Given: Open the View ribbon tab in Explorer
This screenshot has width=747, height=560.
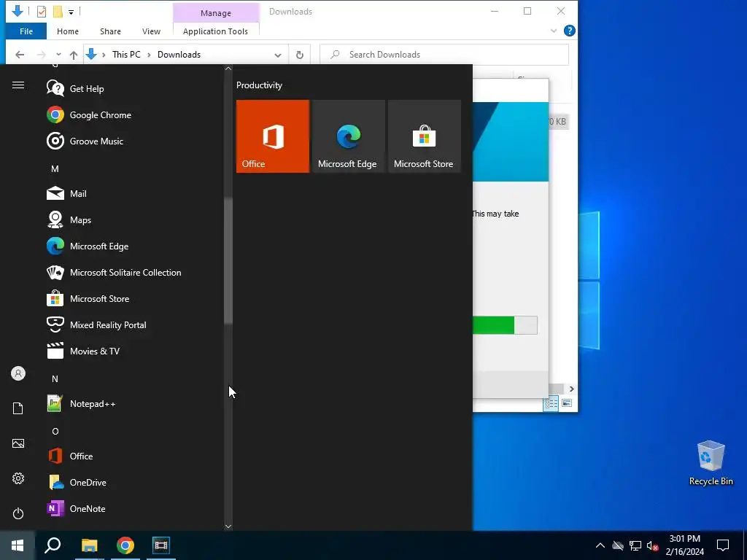Looking at the screenshot, I should pyautogui.click(x=151, y=31).
